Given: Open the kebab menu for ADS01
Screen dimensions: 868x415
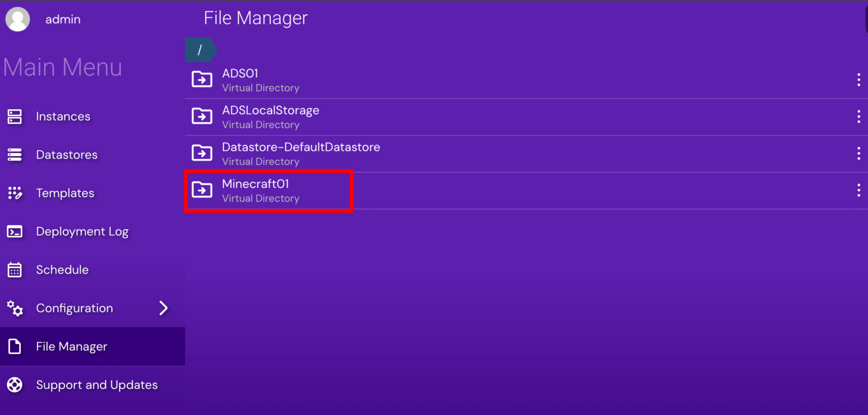Looking at the screenshot, I should pos(858,80).
